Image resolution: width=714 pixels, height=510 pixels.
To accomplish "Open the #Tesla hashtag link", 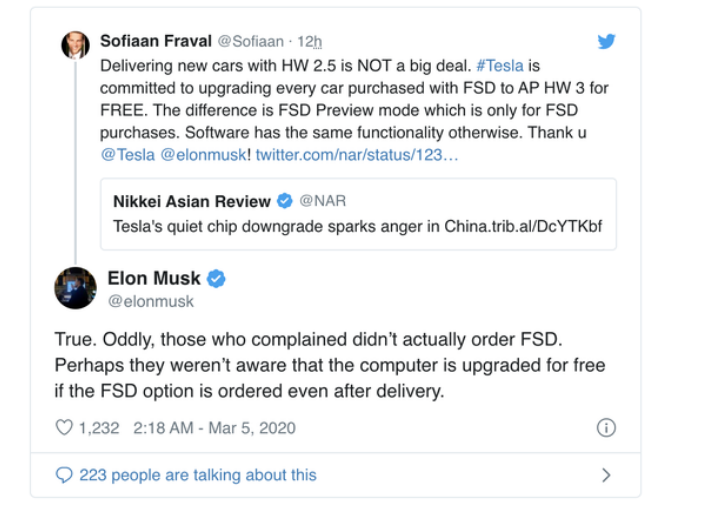I will pyautogui.click(x=500, y=66).
